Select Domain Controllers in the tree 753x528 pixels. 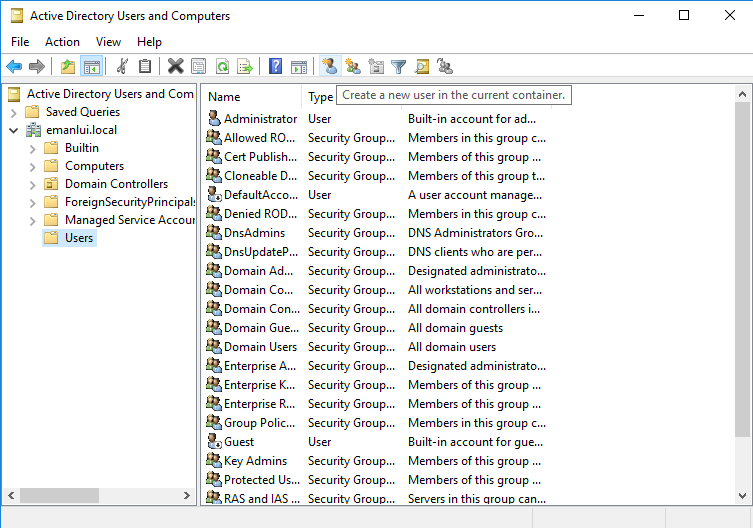point(116,184)
